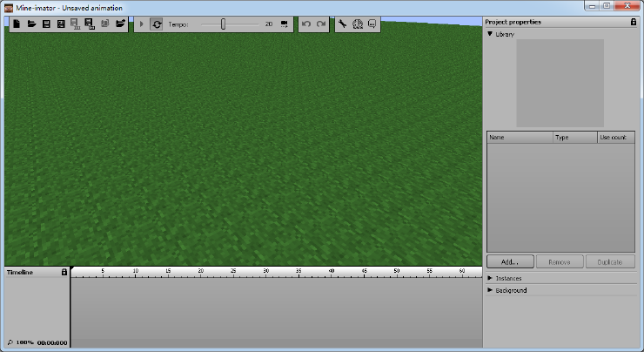The width and height of the screenshot is (644, 352).
Task: Adjust the Tempo slider handle
Action: pos(223,24)
